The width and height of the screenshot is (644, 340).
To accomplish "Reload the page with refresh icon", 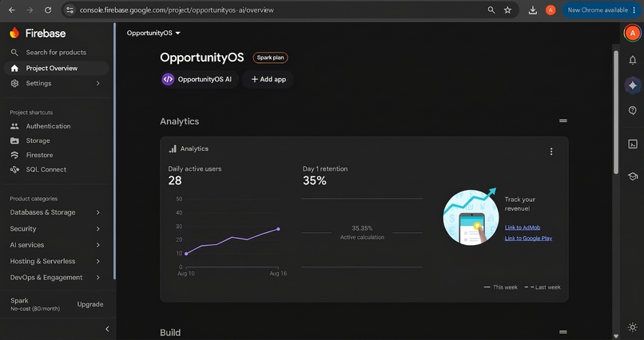I will pyautogui.click(x=48, y=10).
